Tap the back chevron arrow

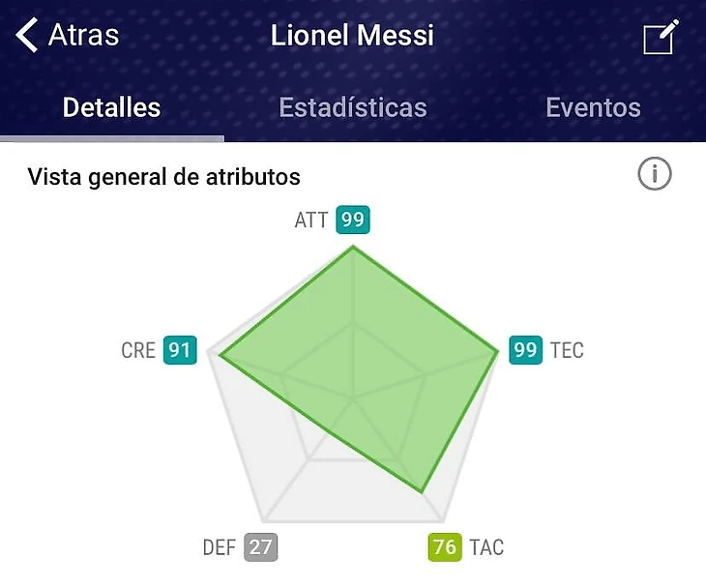pyautogui.click(x=27, y=36)
